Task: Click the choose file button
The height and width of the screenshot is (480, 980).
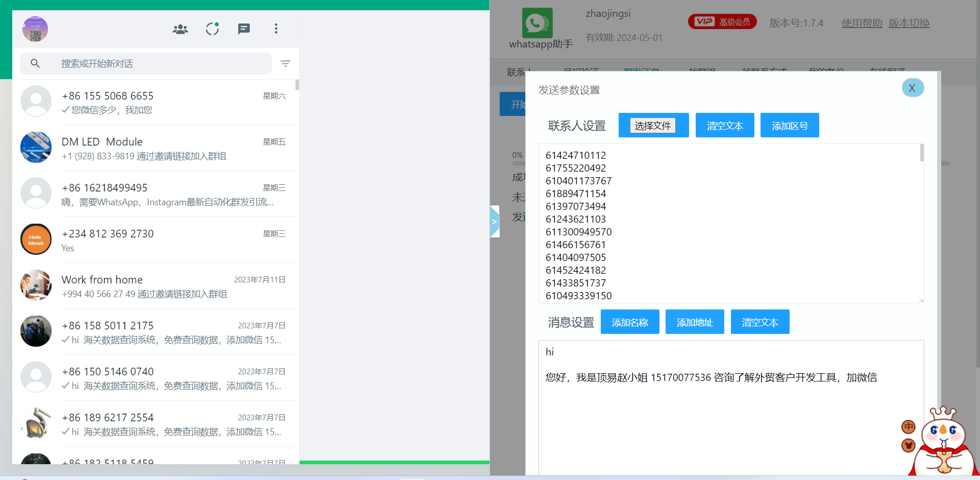Action: 652,126
